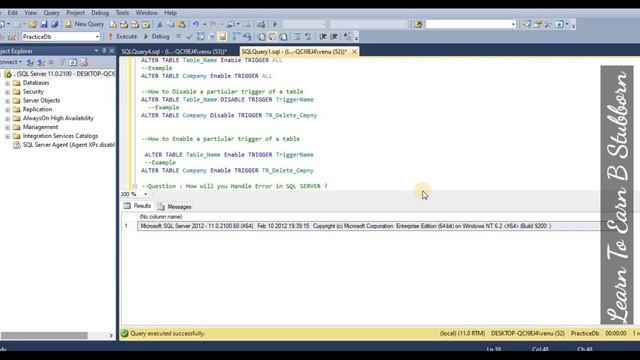Click the Paste clipboard icon
Viewport: 640px width, 360px height.
[182, 24]
